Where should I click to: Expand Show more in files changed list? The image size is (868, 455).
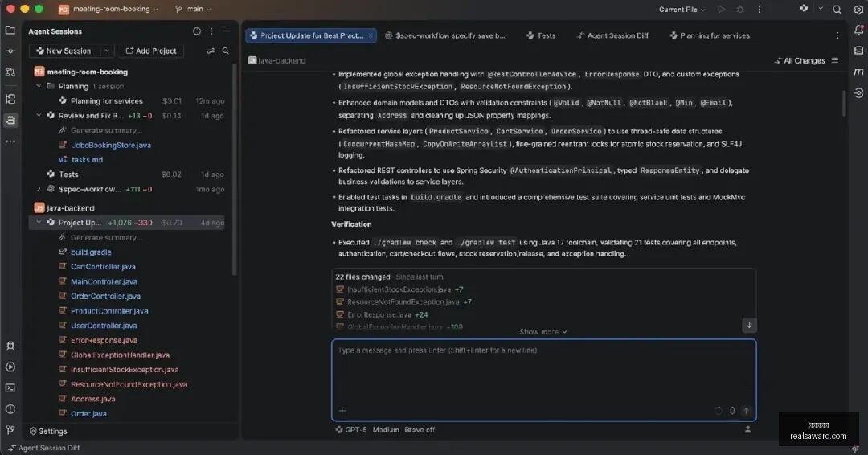(x=543, y=331)
